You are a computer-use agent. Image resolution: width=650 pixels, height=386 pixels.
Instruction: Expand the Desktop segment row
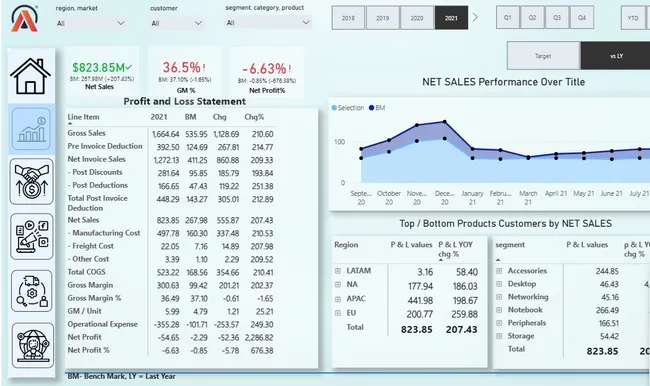tap(499, 284)
